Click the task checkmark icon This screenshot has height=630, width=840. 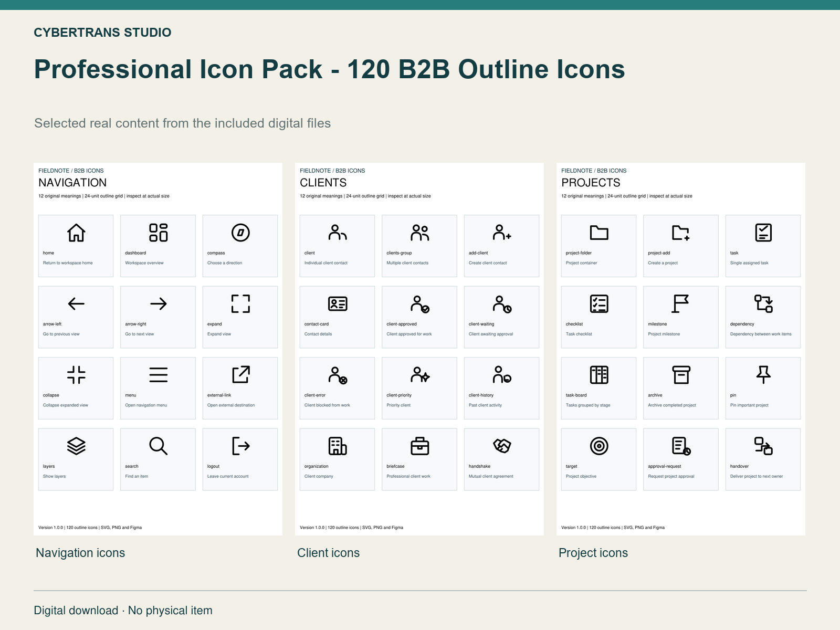763,233
